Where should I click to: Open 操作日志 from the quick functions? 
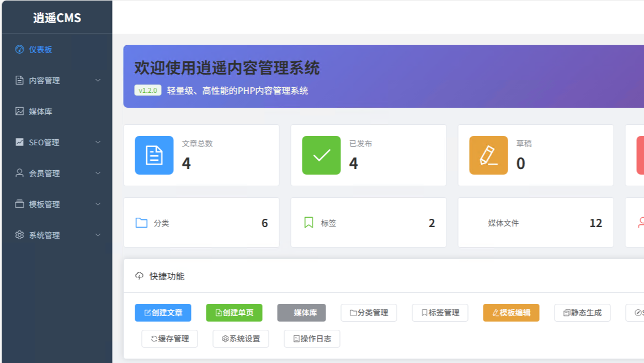pyautogui.click(x=312, y=339)
